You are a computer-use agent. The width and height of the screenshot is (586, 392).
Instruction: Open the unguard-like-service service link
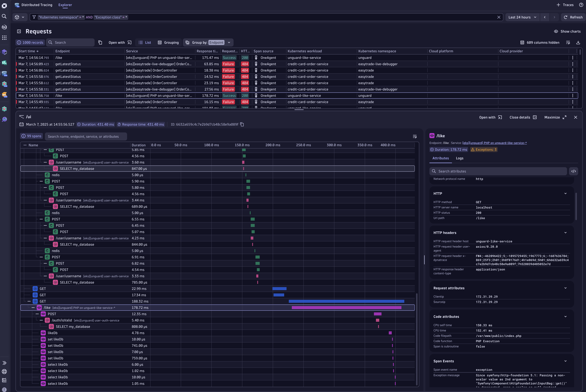click(494, 143)
